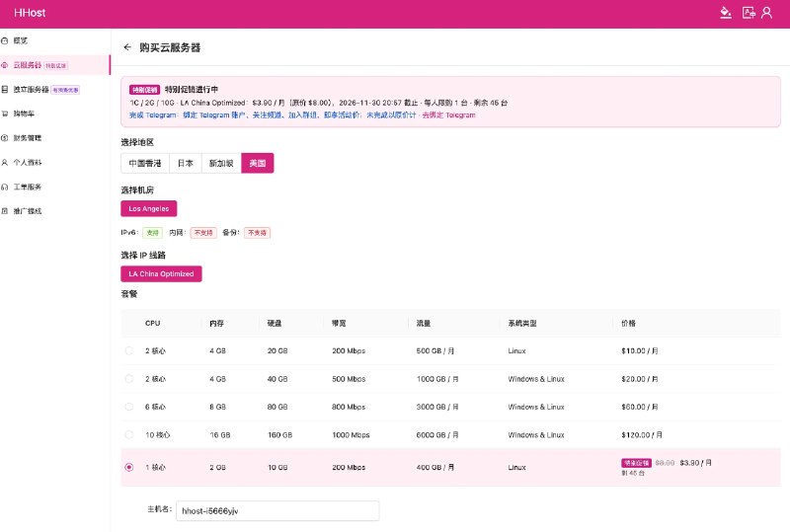The width and height of the screenshot is (790, 532).
Task: Click the 云服务器 cloud icon in sidebar
Action: [5, 65]
